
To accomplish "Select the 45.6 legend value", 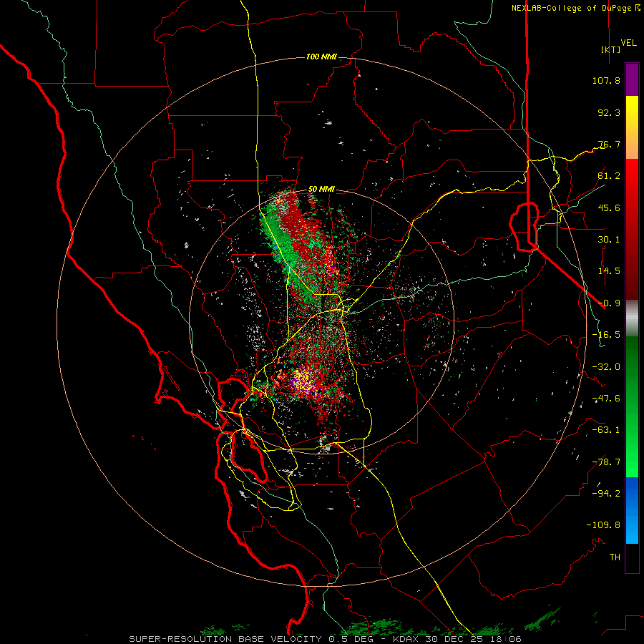I will point(609,208).
